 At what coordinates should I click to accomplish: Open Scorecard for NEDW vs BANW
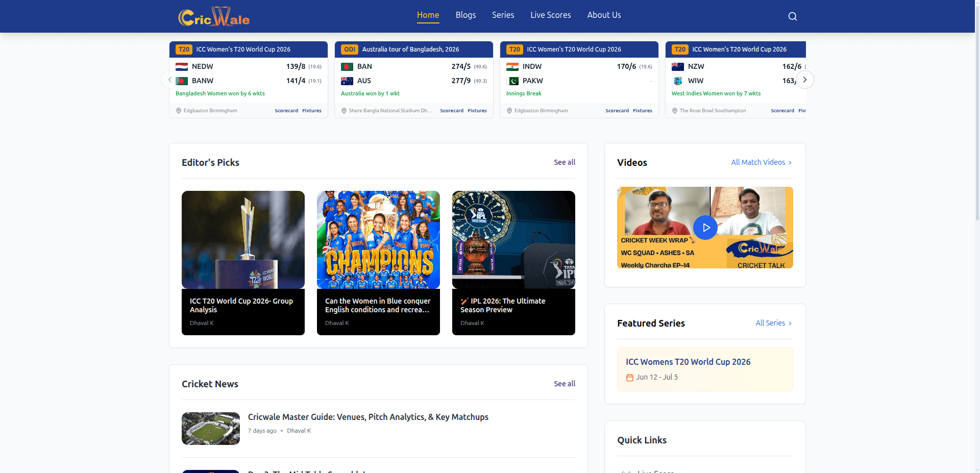(286, 111)
